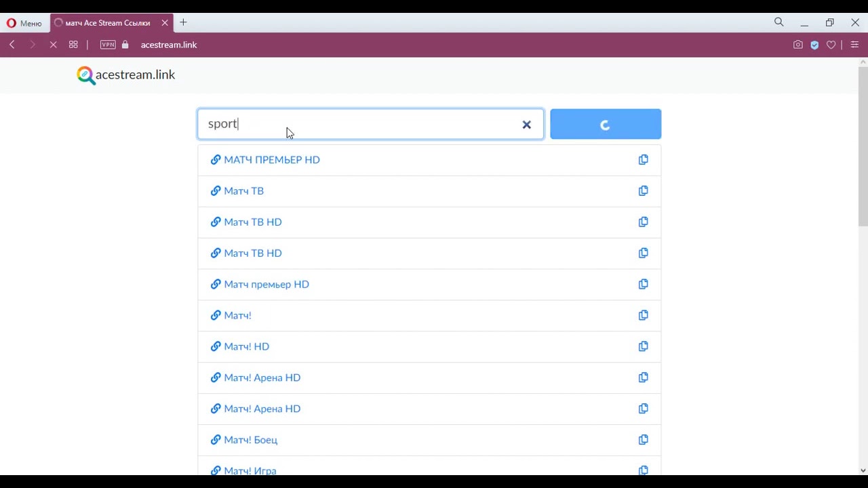Open the Easy Setup sidebar icon
The width and height of the screenshot is (868, 488).
point(854,45)
